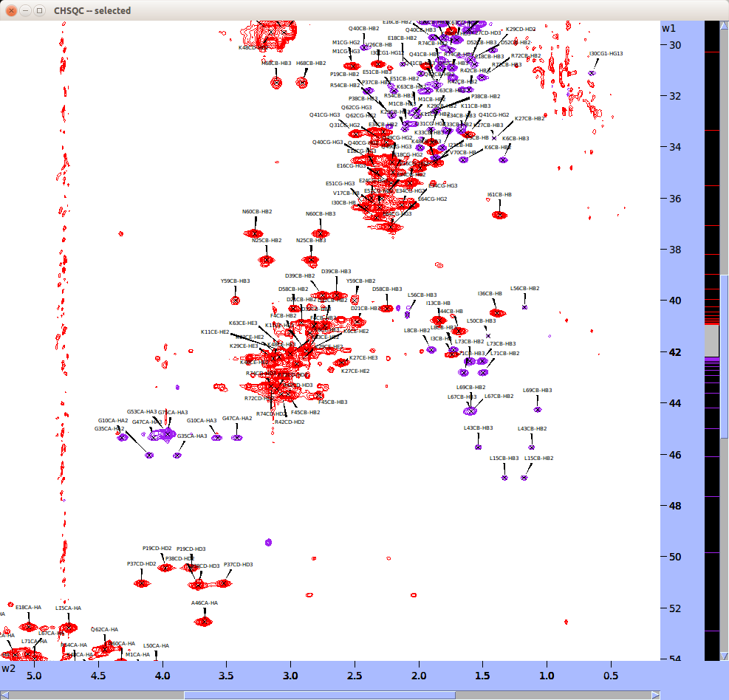The width and height of the screenshot is (729, 700).
Task: Click the horizontal scrollbar right arrow
Action: click(655, 694)
